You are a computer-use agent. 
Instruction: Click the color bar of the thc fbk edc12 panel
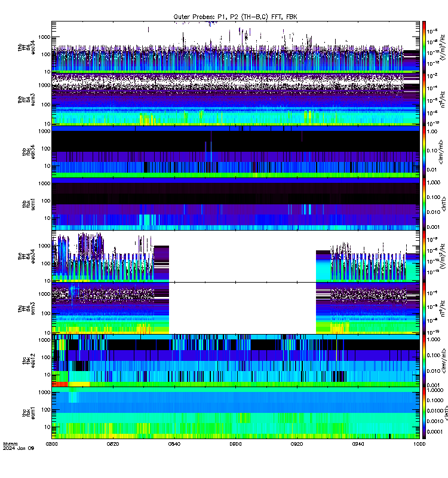click(424, 361)
